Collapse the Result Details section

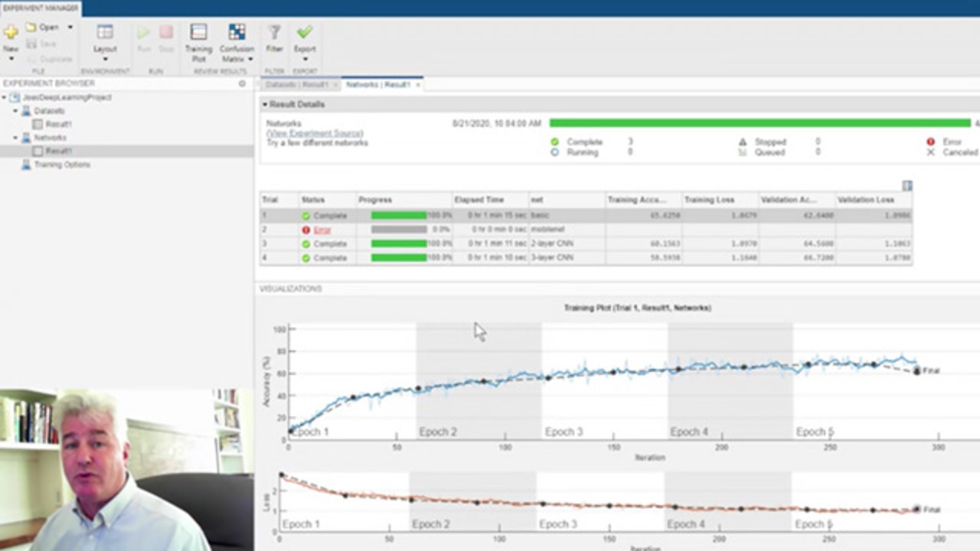pos(265,104)
